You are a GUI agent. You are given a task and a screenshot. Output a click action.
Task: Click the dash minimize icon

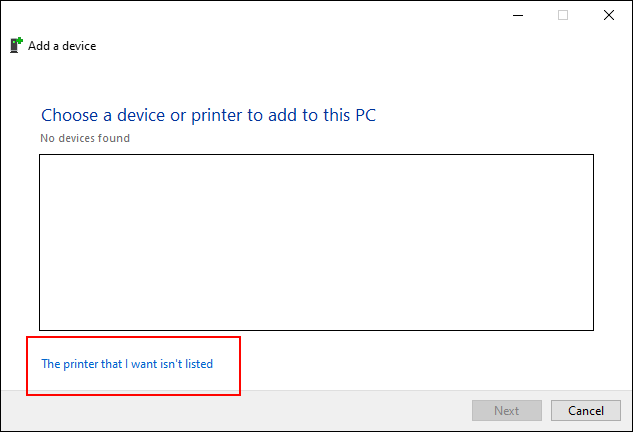[x=518, y=15]
